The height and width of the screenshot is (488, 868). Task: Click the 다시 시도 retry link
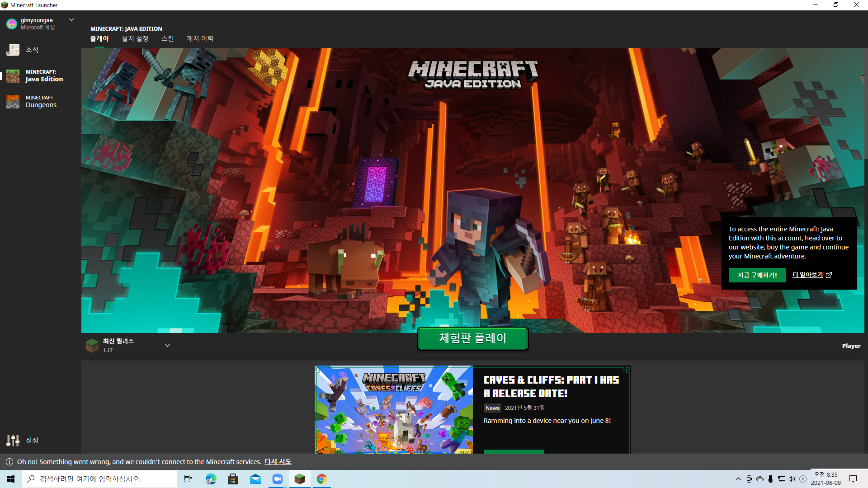(278, 462)
